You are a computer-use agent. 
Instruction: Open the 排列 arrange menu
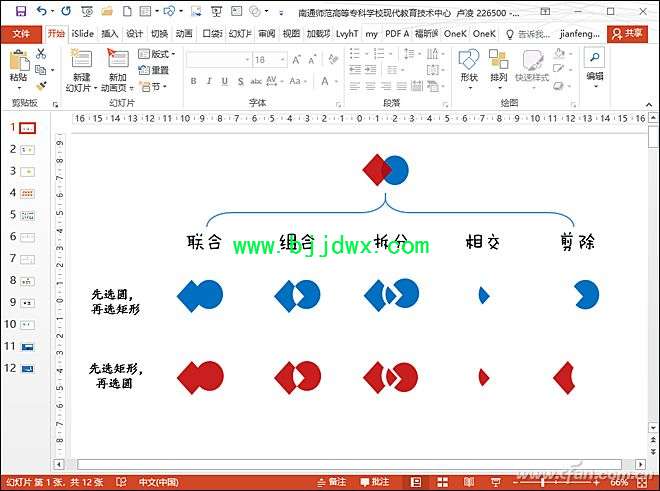(498, 69)
